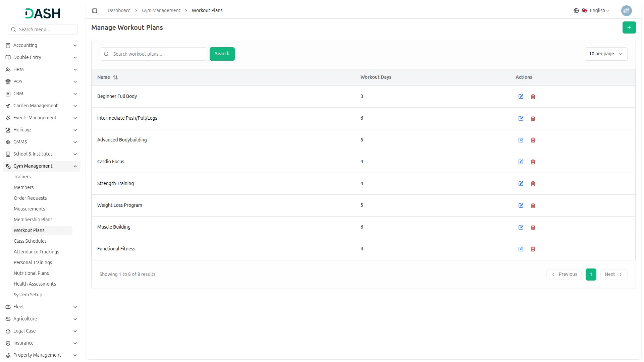
Task: Click the green add plan button
Action: (629, 27)
